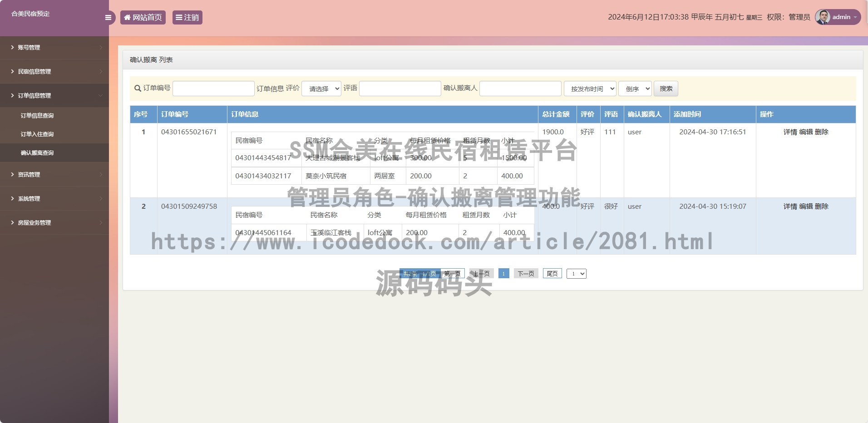Click the 搜索 search button
This screenshot has height=423, width=868.
tap(666, 89)
